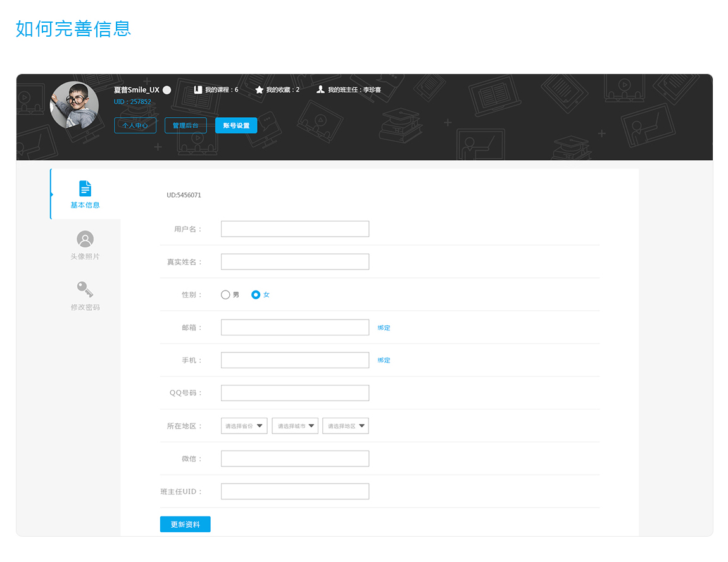Open the 基本信息 document icon
This screenshot has height=562, width=728.
[85, 189]
